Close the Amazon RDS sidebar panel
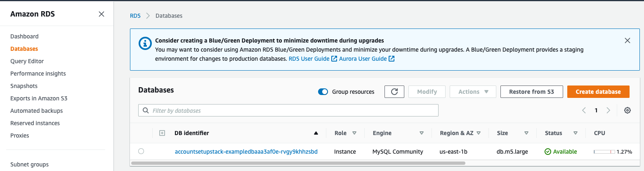644x171 pixels. pos(101,14)
